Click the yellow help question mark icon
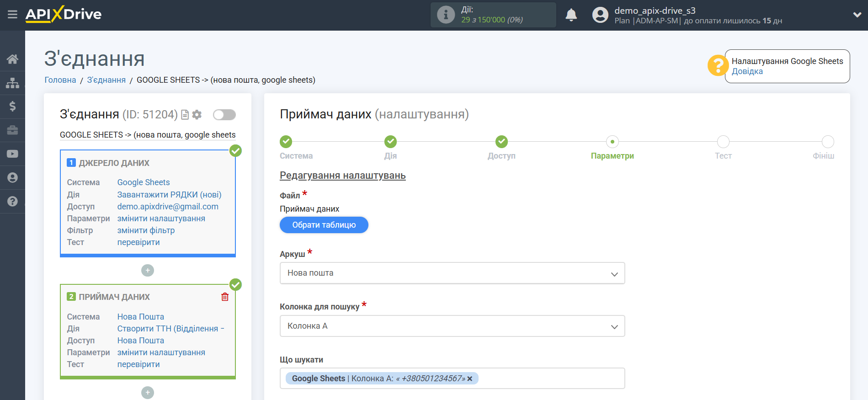Screen dimensions: 868x400 coord(718,65)
